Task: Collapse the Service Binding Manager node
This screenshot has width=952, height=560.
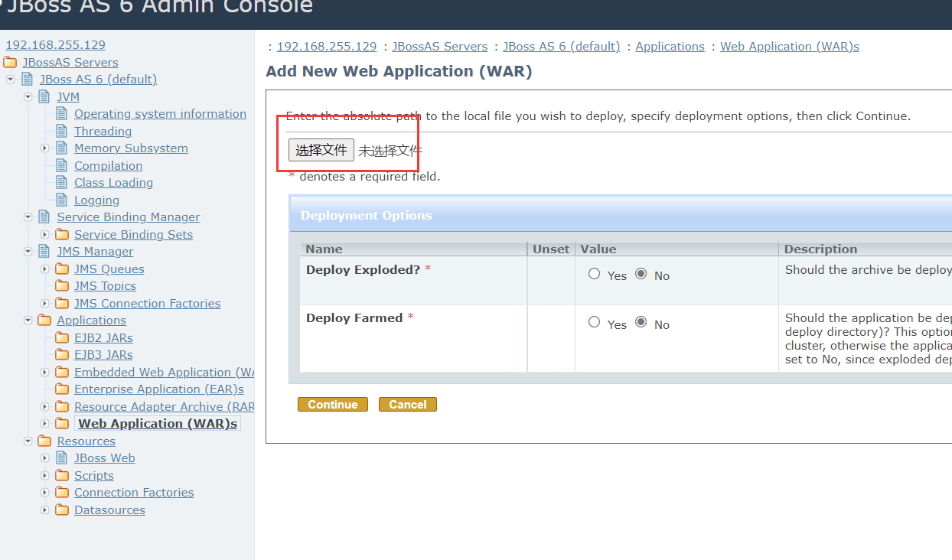Action: coord(28,217)
